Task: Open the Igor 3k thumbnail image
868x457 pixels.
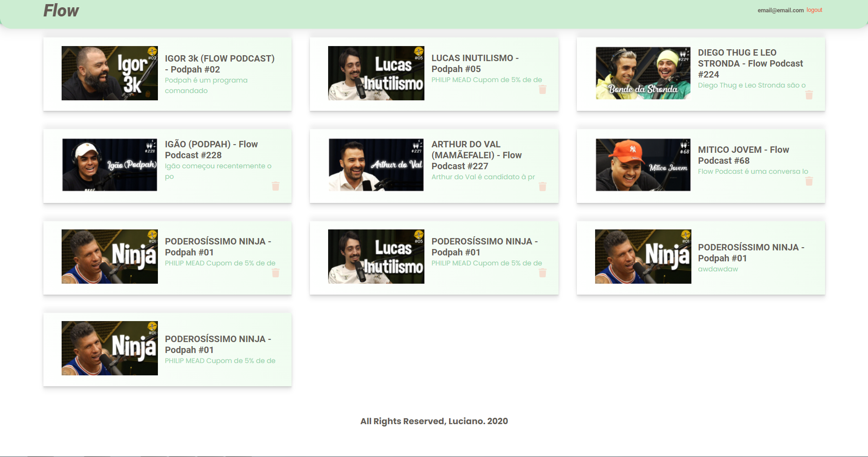Action: (x=110, y=73)
